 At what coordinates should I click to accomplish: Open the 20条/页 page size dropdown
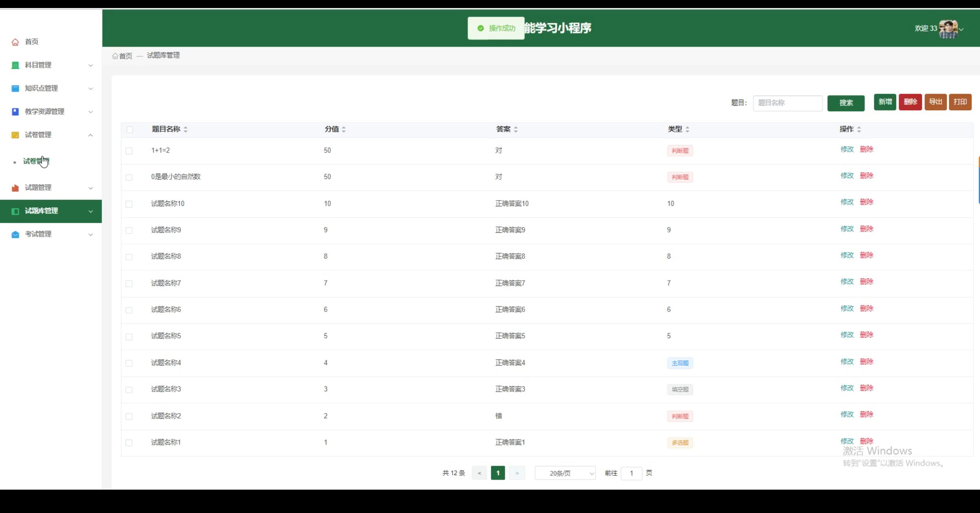565,473
